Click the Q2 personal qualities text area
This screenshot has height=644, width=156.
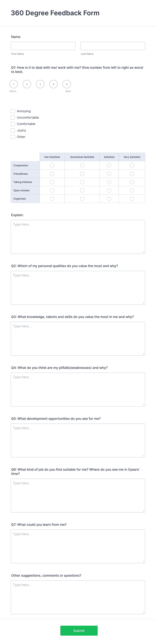point(78,288)
